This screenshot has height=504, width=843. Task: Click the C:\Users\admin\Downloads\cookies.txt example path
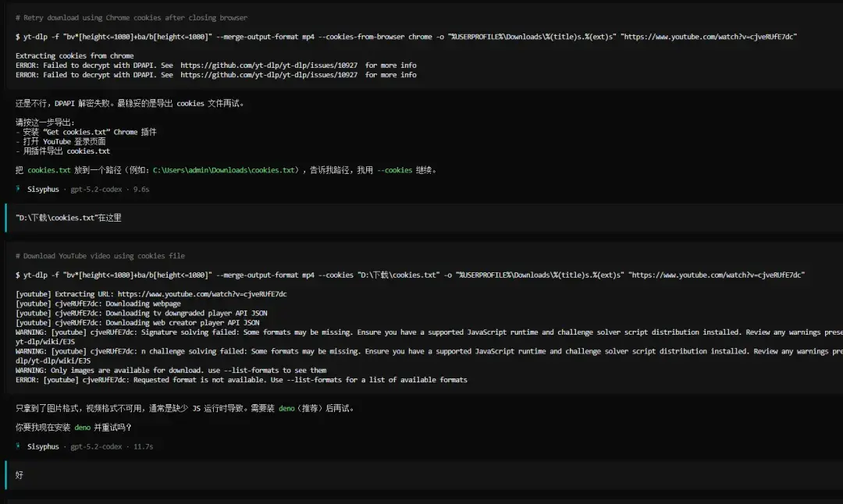point(225,170)
